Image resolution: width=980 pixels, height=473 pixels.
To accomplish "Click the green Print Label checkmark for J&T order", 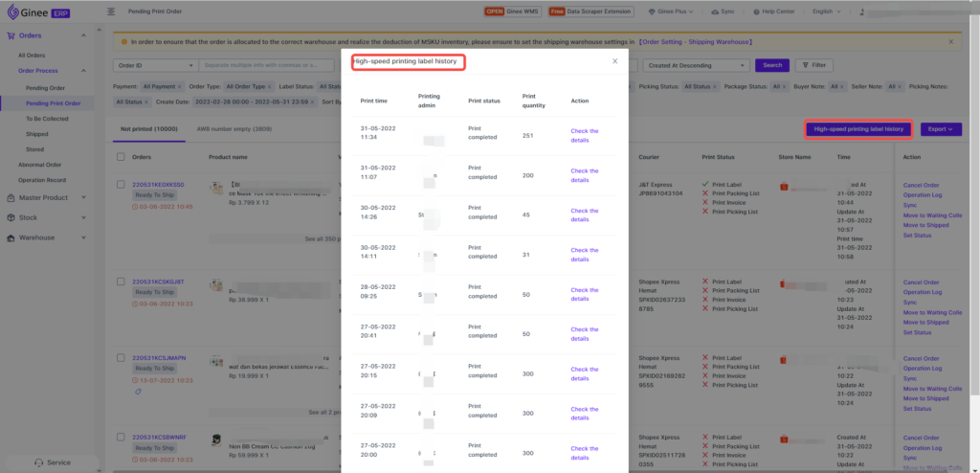I will tap(705, 184).
